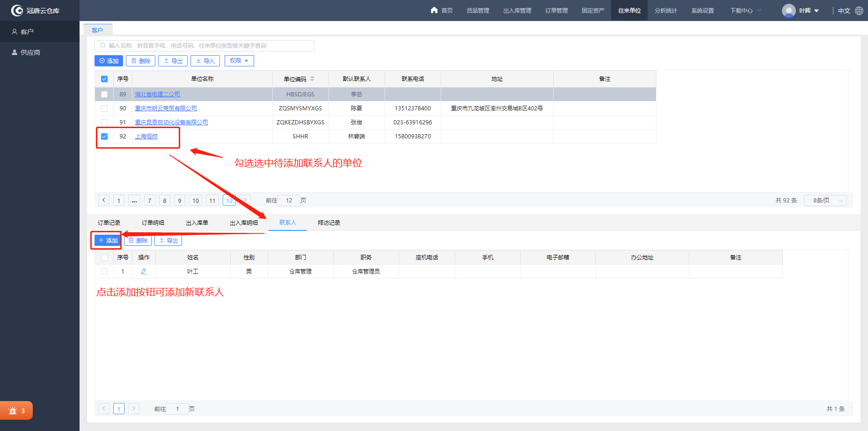Screen dimensions: 868x431
Task: Click 删除 in contacts toolbar
Action: 138,240
